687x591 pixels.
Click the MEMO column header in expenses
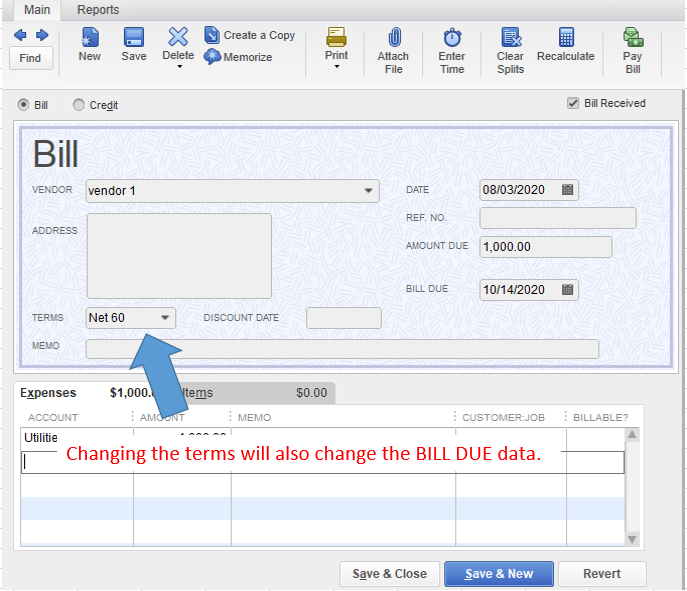254,418
